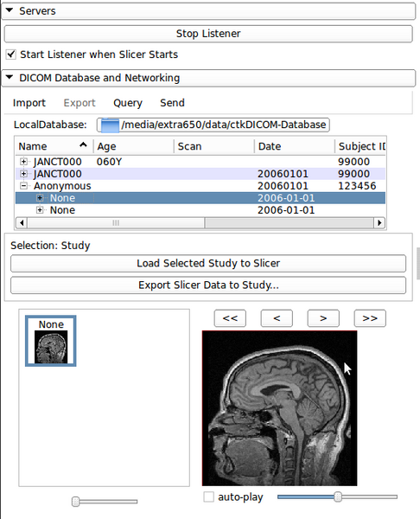This screenshot has width=420, height=519.
Task: Expand the JANCT000 patient aged 060Y
Action: [x=23, y=162]
